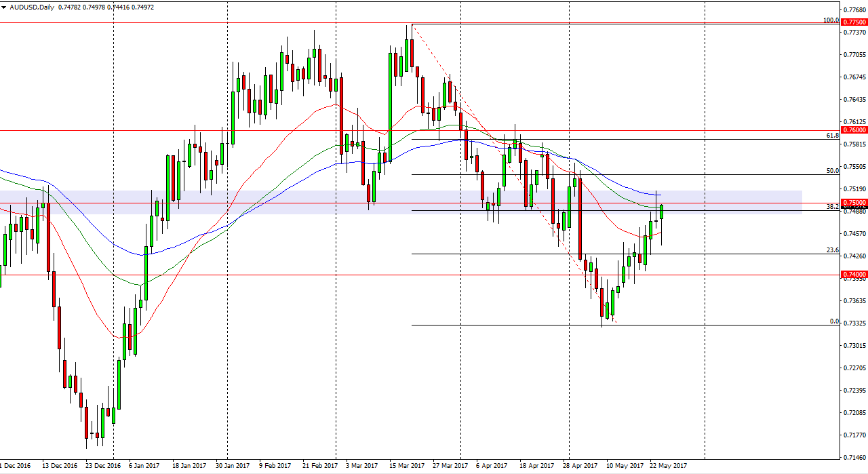
Task: Select the red 0.74000 support price tag
Action: coord(853,274)
